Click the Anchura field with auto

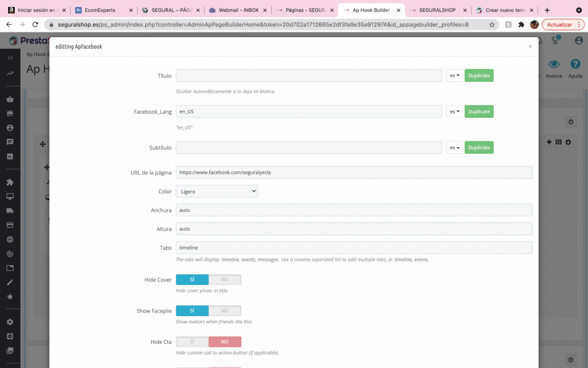point(354,210)
